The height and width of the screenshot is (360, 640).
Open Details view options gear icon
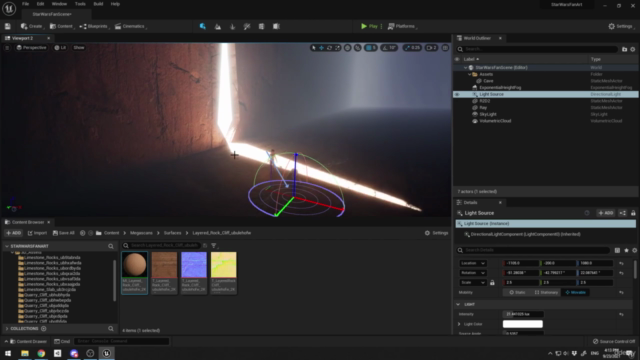click(634, 250)
